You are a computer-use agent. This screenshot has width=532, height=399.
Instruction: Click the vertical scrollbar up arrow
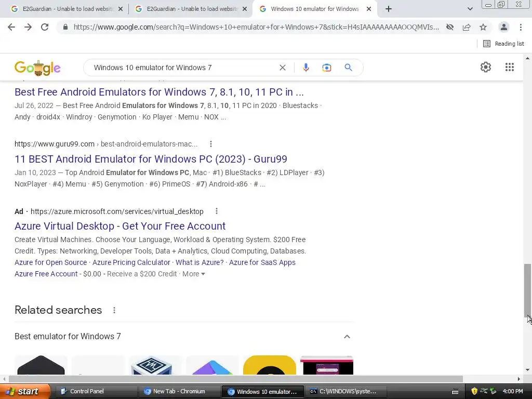[x=527, y=58]
